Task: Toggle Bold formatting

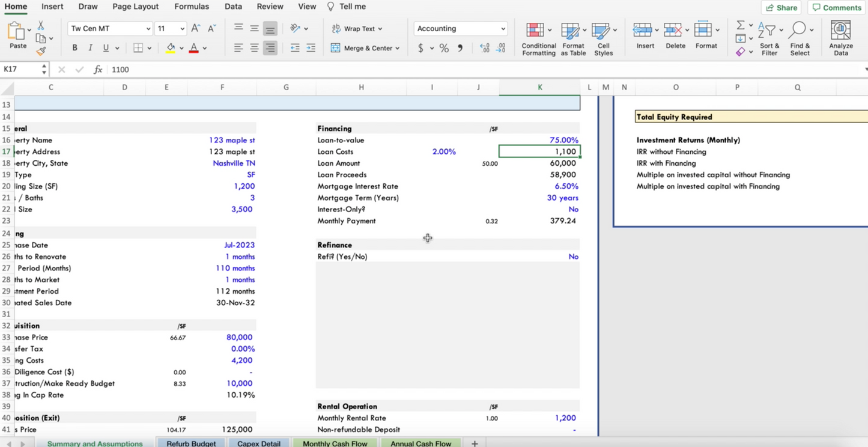Action: pyautogui.click(x=74, y=48)
